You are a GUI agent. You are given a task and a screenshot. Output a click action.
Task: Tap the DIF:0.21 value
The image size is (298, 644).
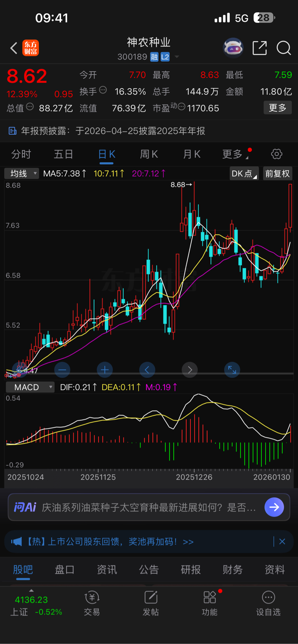pyautogui.click(x=78, y=387)
